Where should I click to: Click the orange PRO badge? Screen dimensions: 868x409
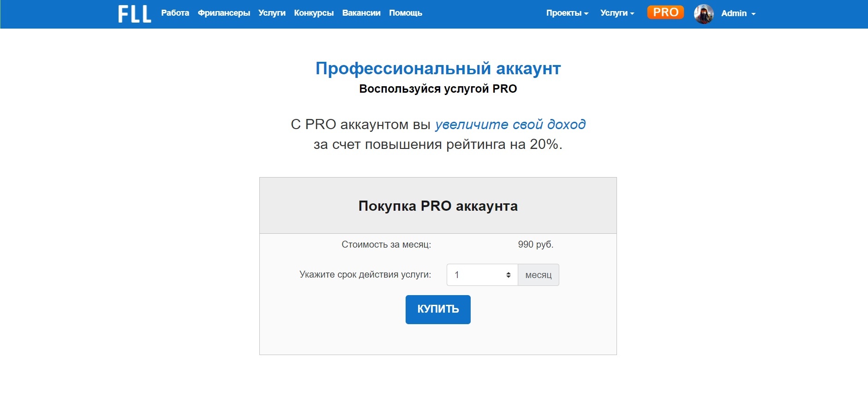pyautogui.click(x=665, y=12)
